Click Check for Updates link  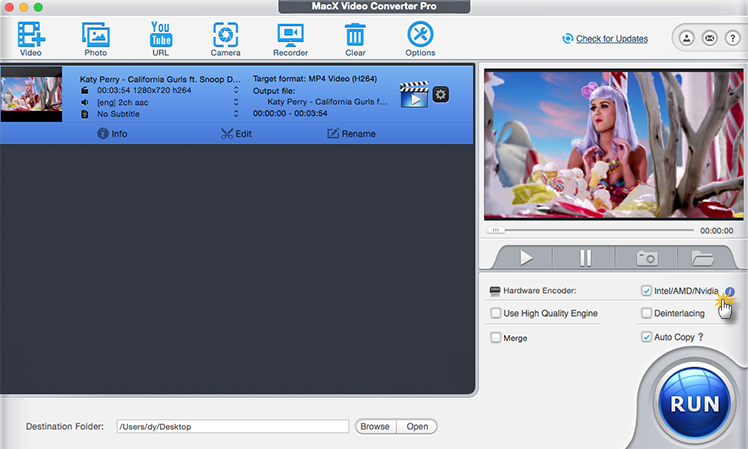[612, 39]
